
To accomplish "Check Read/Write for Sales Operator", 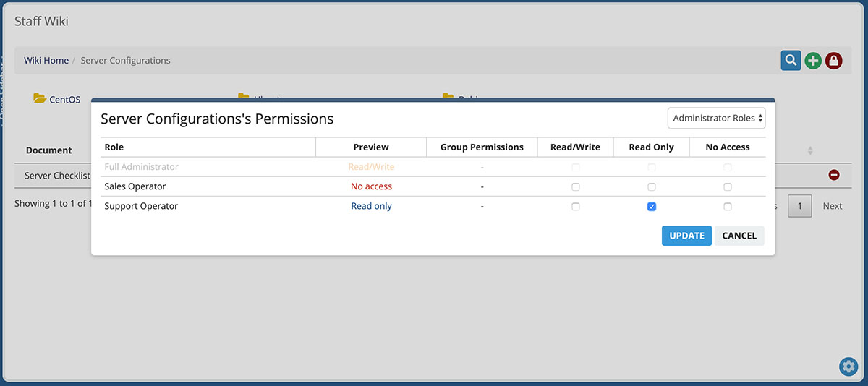I will pyautogui.click(x=576, y=186).
